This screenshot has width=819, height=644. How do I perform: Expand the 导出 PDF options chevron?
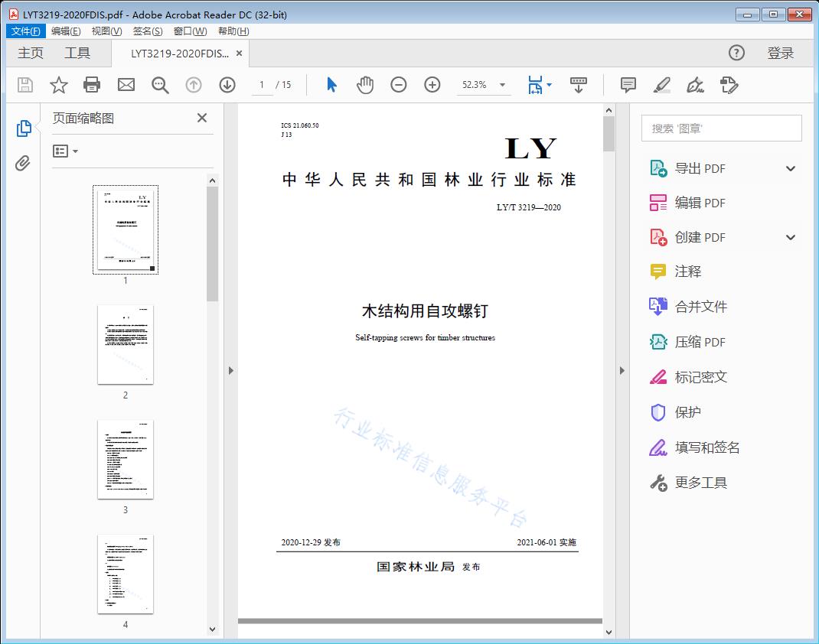790,168
